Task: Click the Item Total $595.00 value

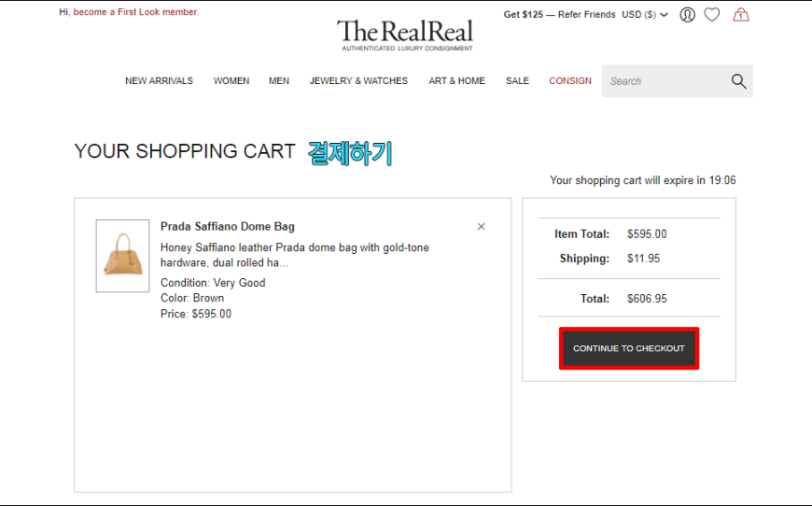Action: (x=647, y=234)
